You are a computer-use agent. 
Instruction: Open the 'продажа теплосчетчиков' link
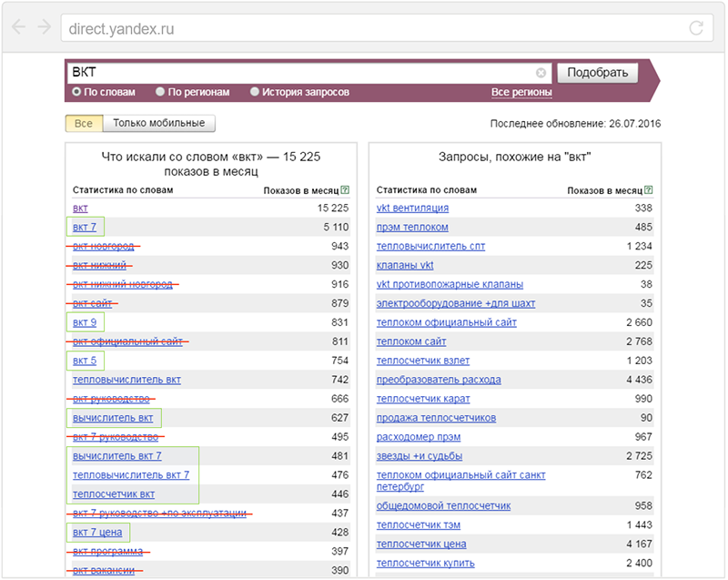[437, 417]
